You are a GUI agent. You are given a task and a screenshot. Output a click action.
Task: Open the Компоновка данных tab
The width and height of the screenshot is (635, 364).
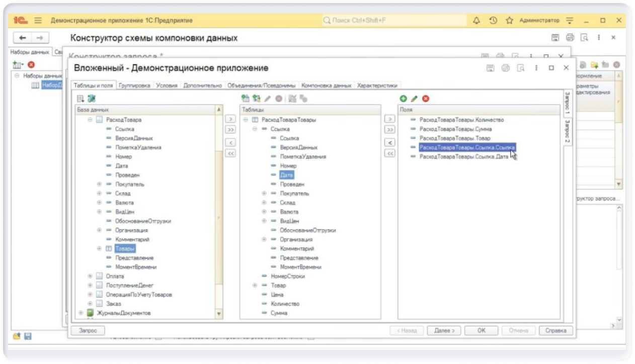(326, 85)
